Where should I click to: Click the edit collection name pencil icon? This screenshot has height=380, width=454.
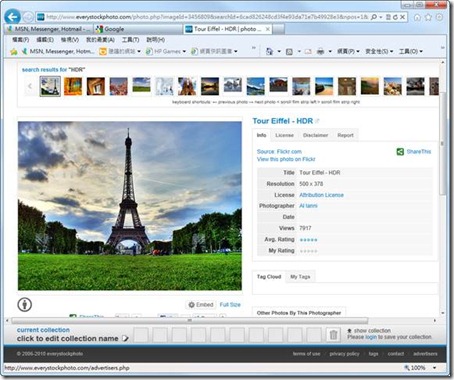coord(125,338)
